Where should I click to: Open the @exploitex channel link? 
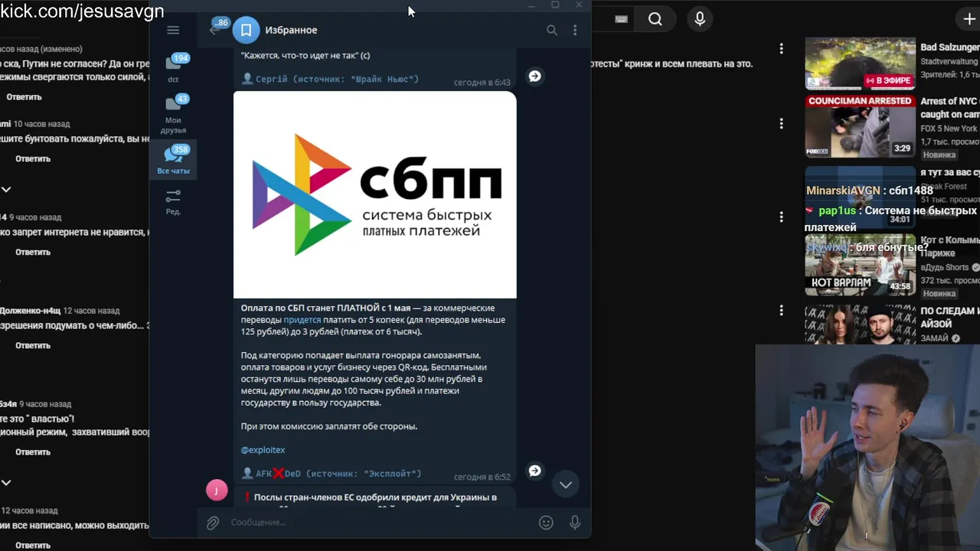pyautogui.click(x=263, y=450)
